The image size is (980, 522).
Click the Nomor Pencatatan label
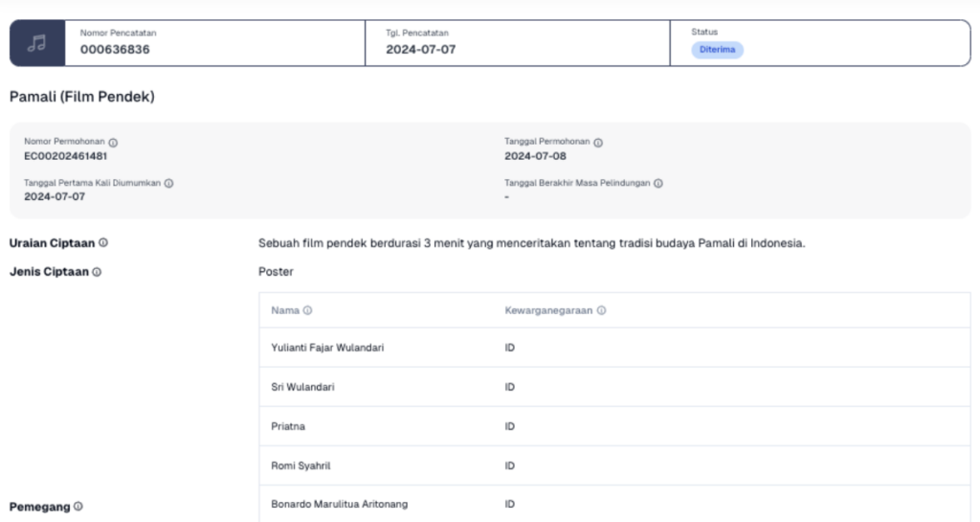[x=118, y=34]
